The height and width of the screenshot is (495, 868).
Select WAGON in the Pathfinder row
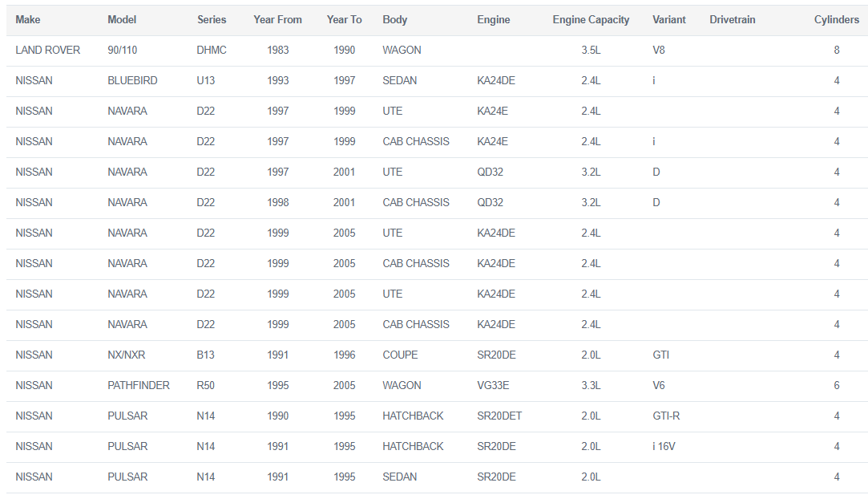click(402, 385)
